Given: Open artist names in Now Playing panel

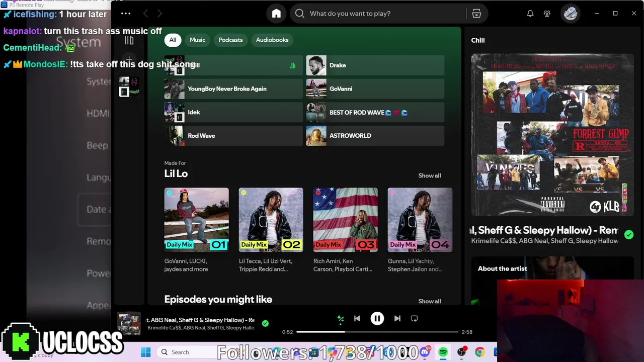Looking at the screenshot, I should coord(544,241).
